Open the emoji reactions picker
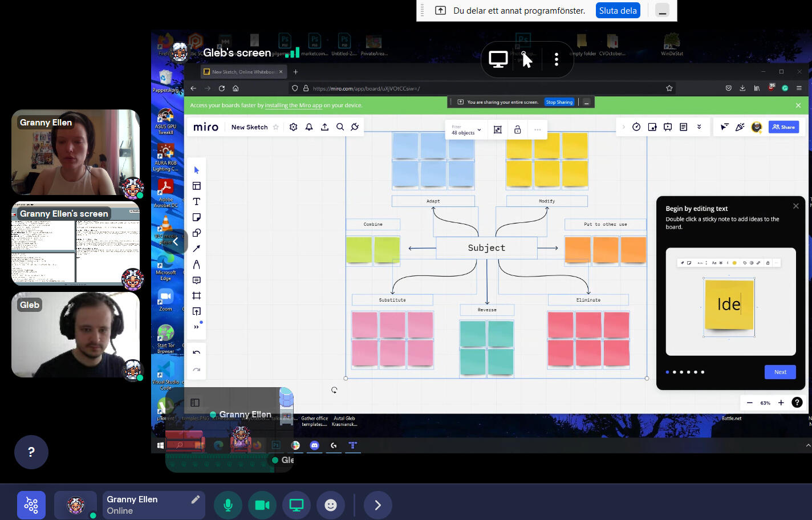The height and width of the screenshot is (520, 812). (331, 505)
